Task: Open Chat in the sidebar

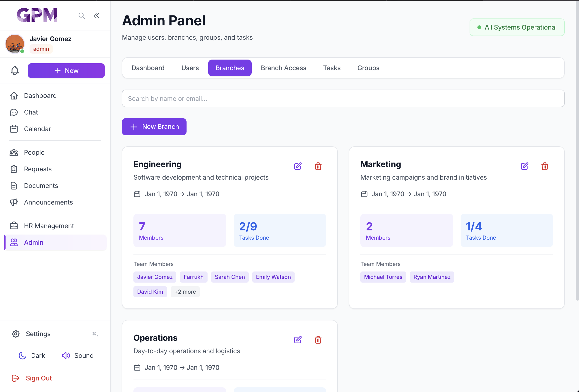Action: [55, 112]
